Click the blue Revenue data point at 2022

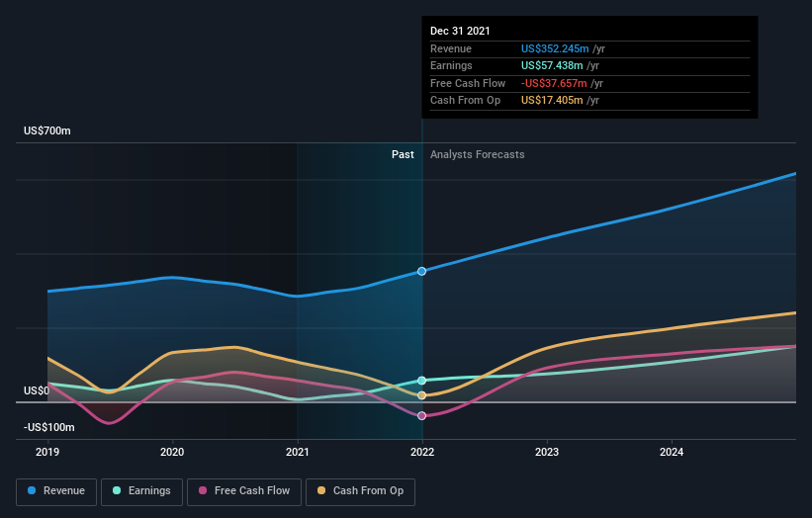422,271
